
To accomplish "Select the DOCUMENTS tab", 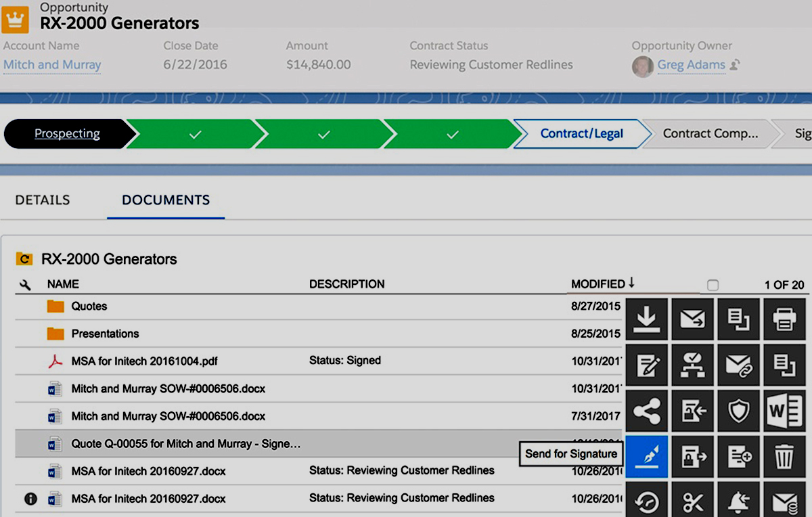I will pyautogui.click(x=166, y=200).
